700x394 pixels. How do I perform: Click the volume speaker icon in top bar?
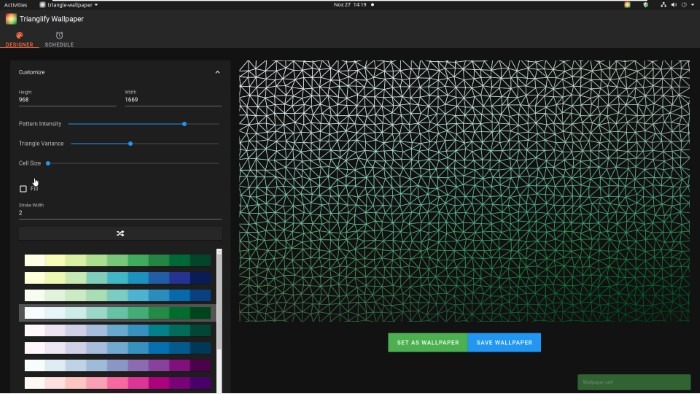(674, 4)
